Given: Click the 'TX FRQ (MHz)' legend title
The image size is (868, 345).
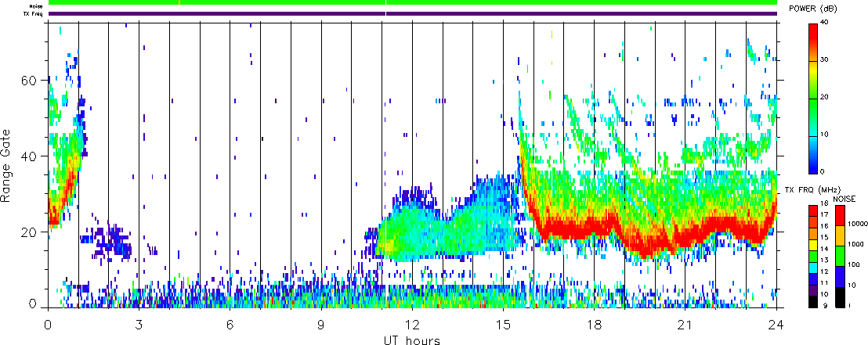Looking at the screenshot, I should pos(812,189).
